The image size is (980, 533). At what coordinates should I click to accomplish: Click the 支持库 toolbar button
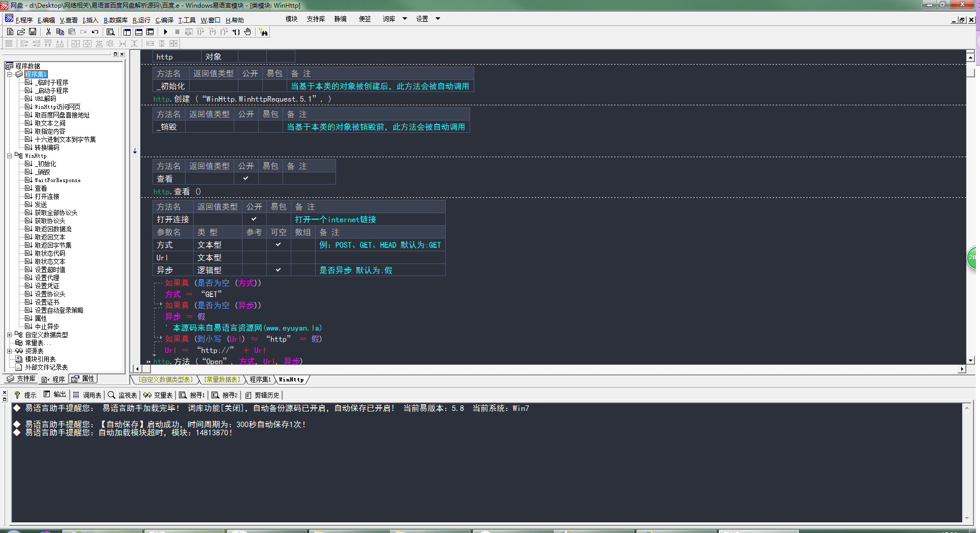point(316,19)
